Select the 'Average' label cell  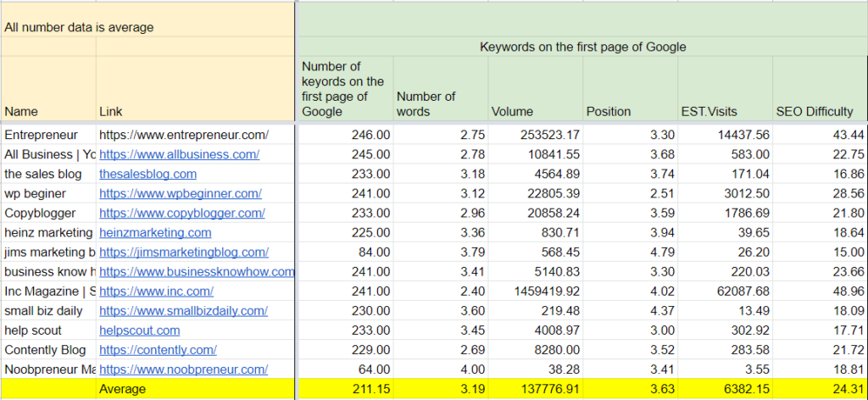click(196, 389)
